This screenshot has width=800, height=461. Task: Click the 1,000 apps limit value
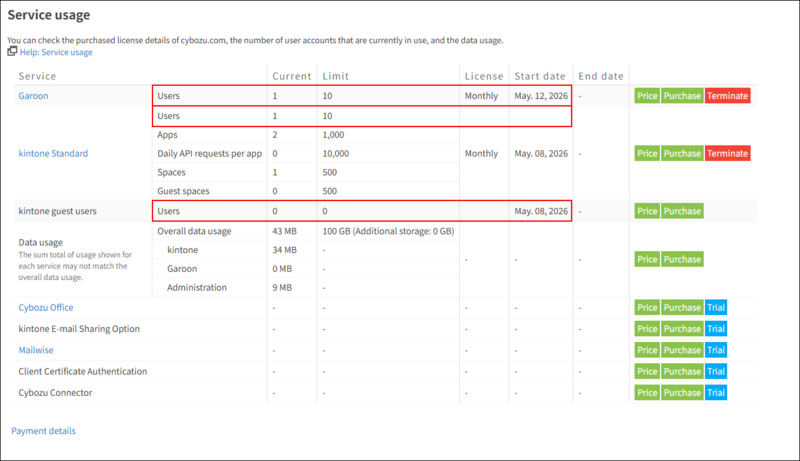pos(333,135)
